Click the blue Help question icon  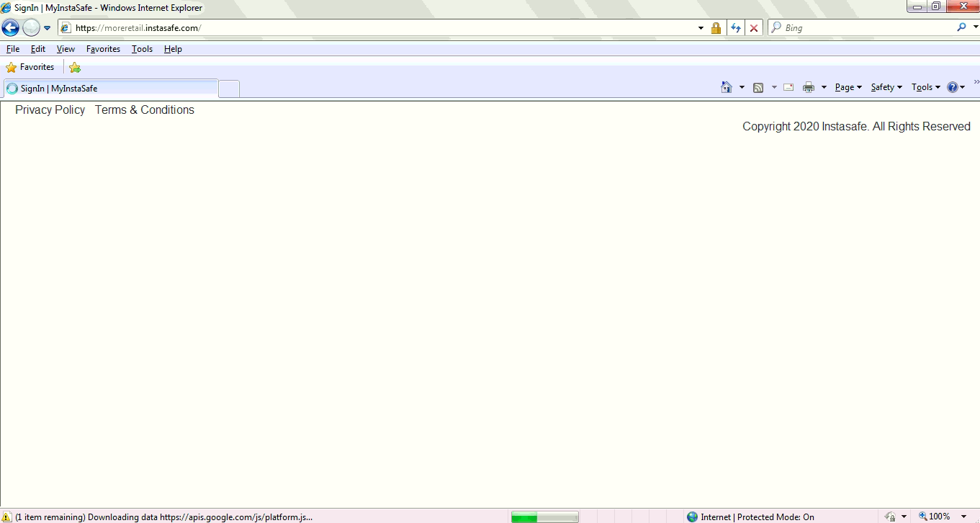pos(953,87)
